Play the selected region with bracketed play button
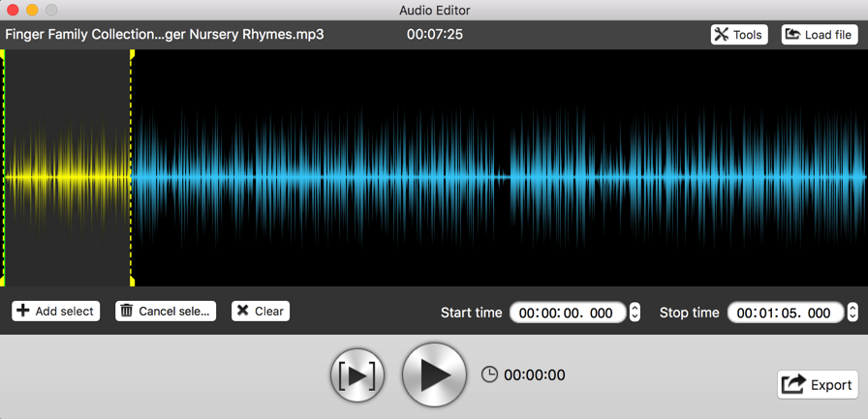 tap(357, 375)
